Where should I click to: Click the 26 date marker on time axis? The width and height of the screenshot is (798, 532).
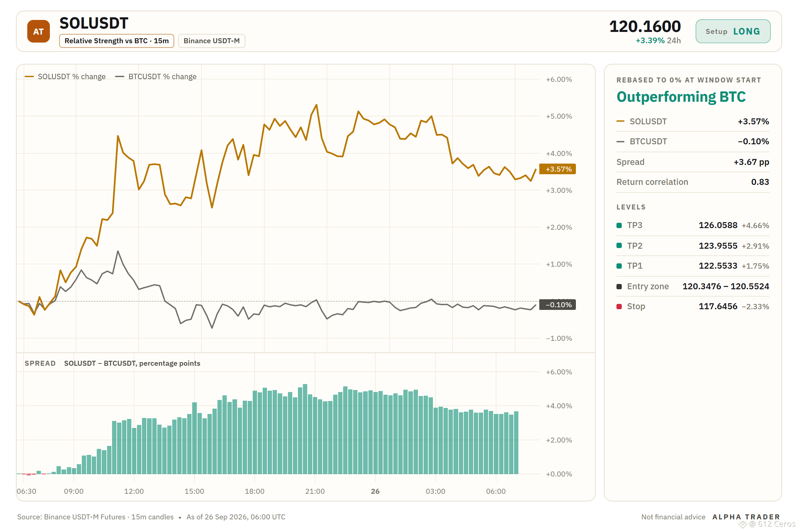pyautogui.click(x=375, y=491)
